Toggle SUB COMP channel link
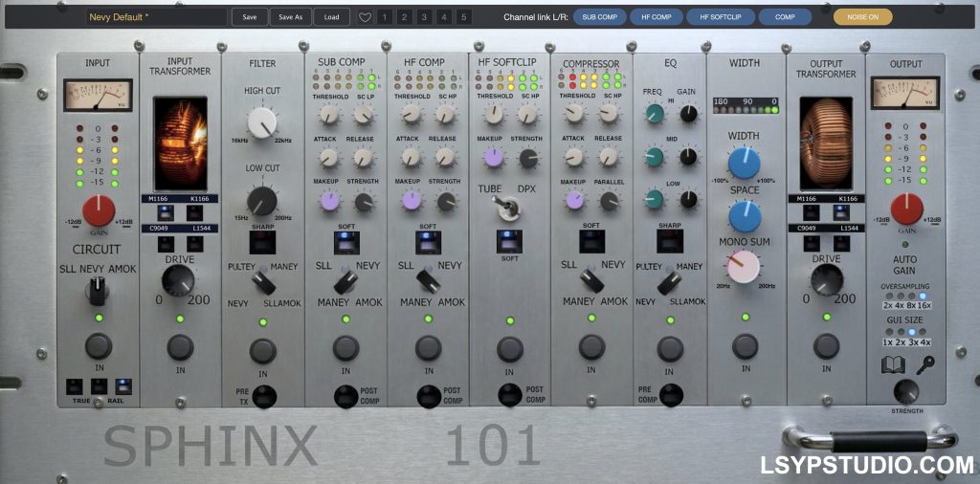Screen dimensions: 980x484 click(x=599, y=17)
